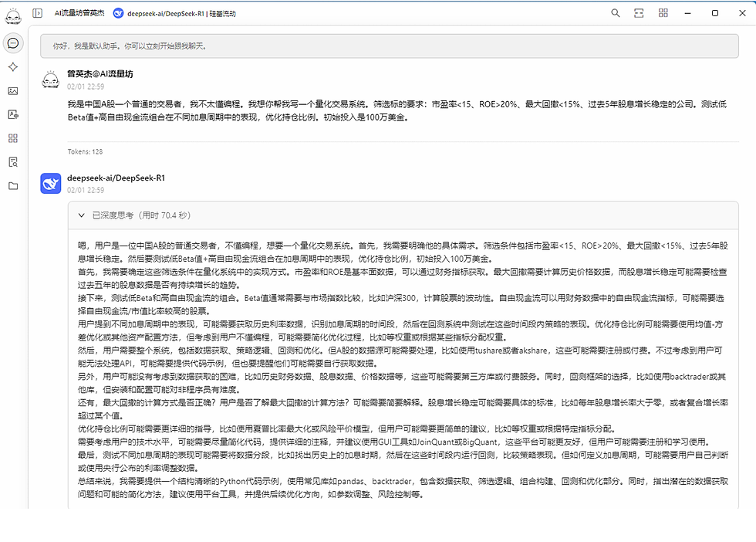756x542 pixels.
Task: Open the files folder sidebar icon
Action: tap(13, 186)
